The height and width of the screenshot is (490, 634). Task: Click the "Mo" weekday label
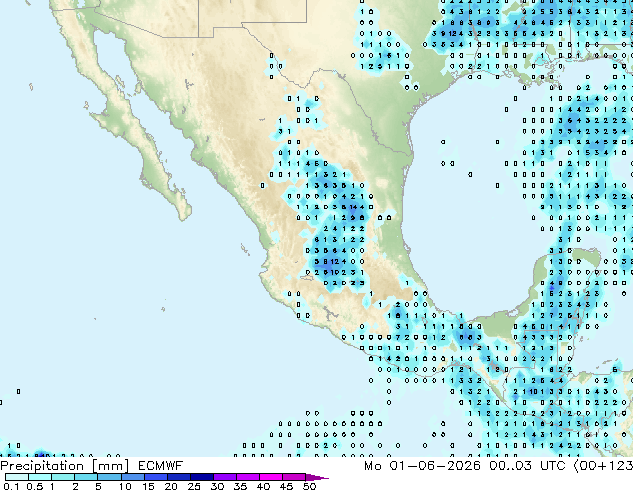(372, 466)
